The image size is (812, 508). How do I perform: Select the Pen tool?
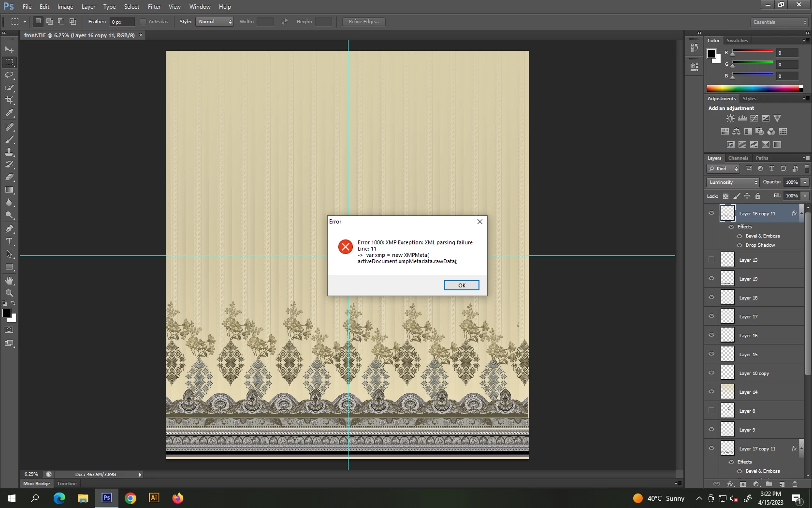tap(9, 229)
